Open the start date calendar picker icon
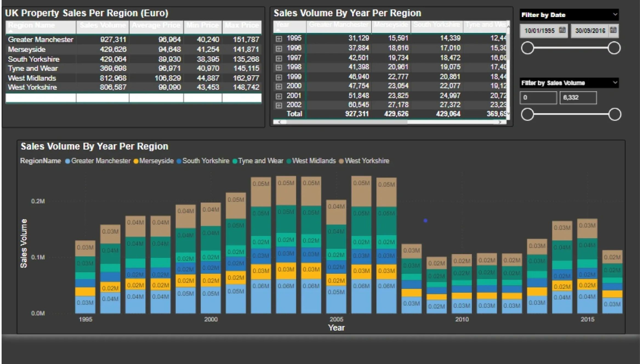 [562, 30]
